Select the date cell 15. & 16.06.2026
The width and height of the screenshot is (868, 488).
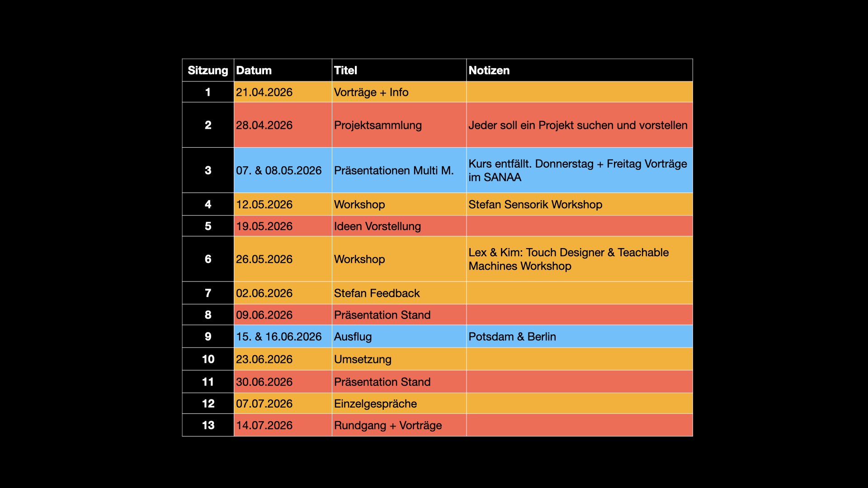tap(283, 336)
